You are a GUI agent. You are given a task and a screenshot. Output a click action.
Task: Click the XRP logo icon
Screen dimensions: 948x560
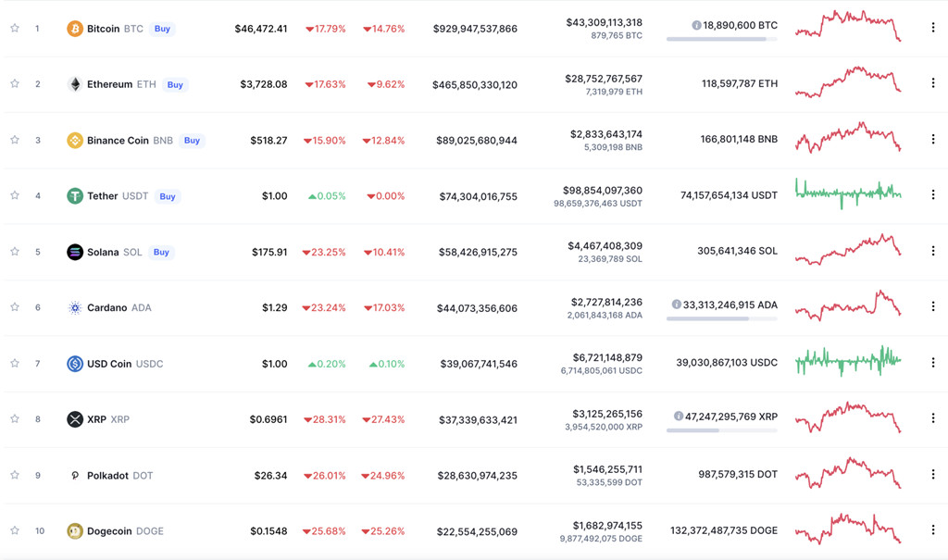click(x=75, y=419)
